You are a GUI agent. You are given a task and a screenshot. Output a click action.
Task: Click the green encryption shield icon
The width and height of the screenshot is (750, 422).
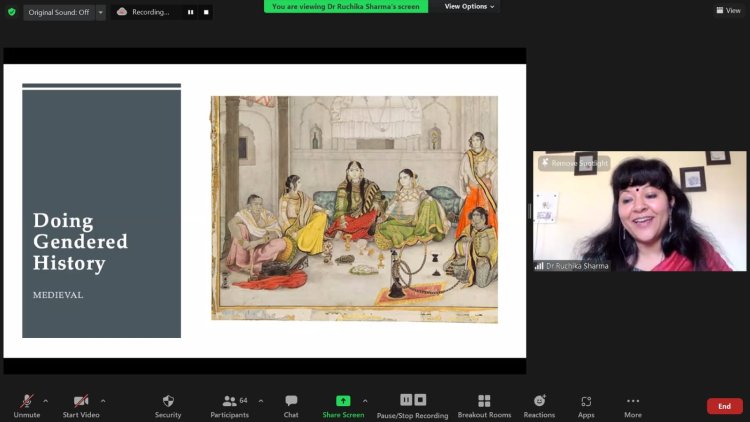tap(12, 12)
